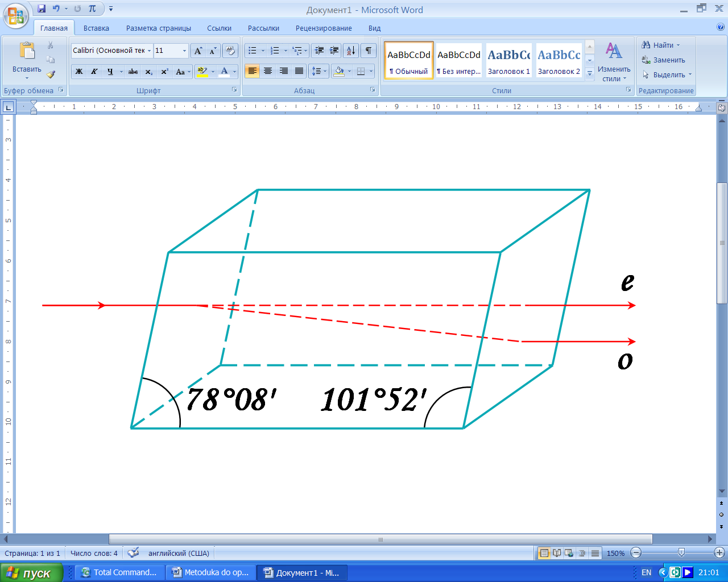The image size is (728, 582).
Task: Open Рассылки ribbon tab
Action: click(263, 28)
